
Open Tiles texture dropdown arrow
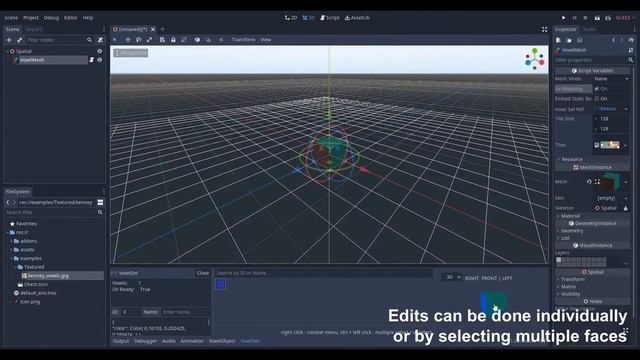626,145
